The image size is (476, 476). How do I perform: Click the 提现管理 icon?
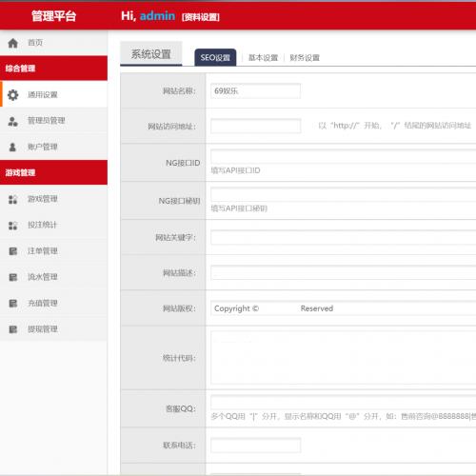coord(12,329)
